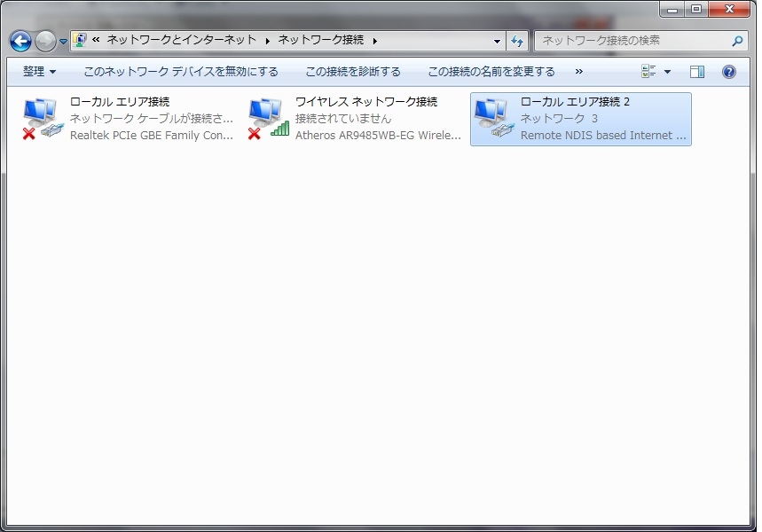The width and height of the screenshot is (762, 532).
Task: Click Remote NDIS based Internet ... text
Action: 603,136
